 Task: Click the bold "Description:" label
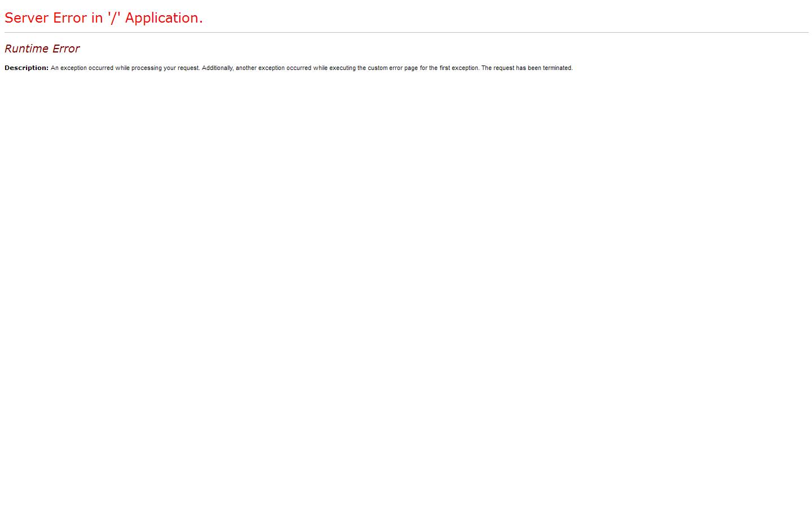[x=27, y=68]
